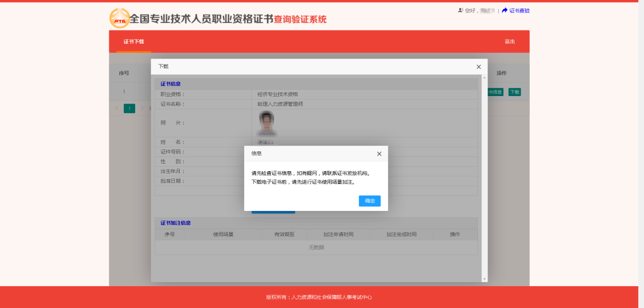The height and width of the screenshot is (308, 644).
Task: Click the green 下载 button in the 操作 column
Action: point(514,92)
